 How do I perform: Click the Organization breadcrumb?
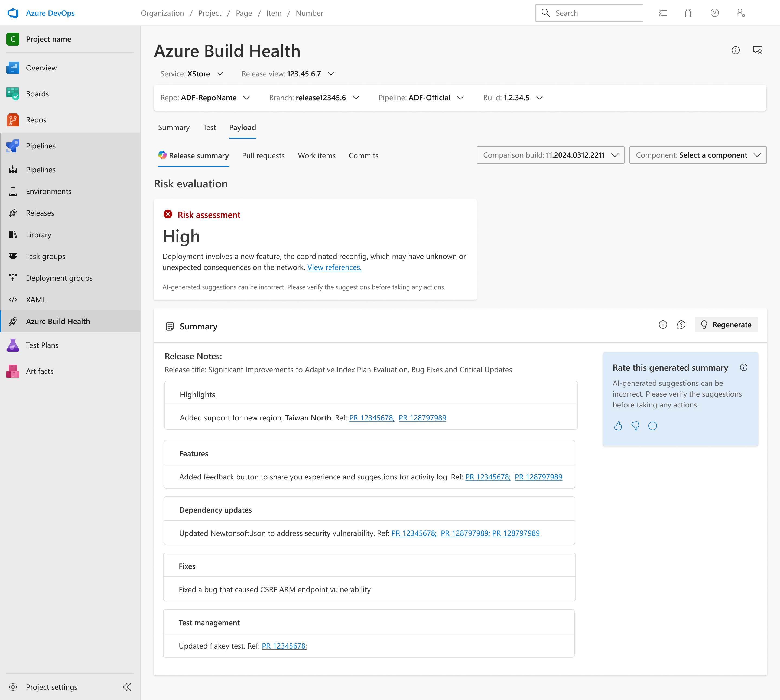point(162,13)
